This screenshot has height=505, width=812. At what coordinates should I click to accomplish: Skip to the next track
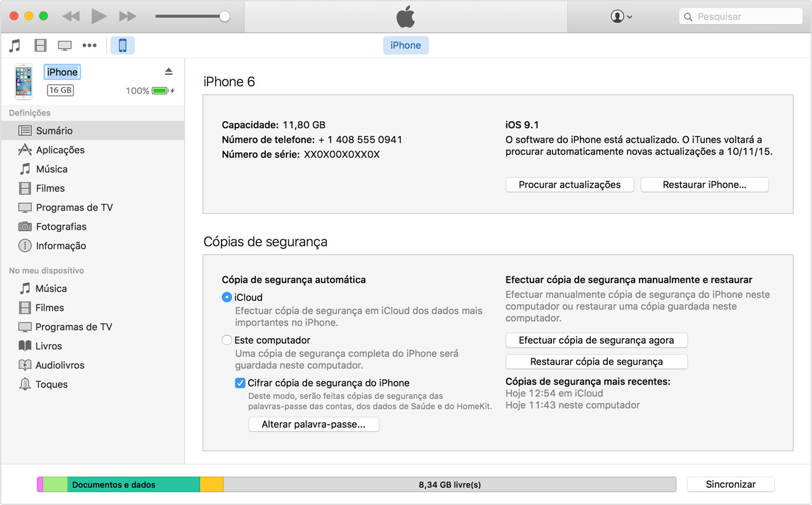coord(128,16)
